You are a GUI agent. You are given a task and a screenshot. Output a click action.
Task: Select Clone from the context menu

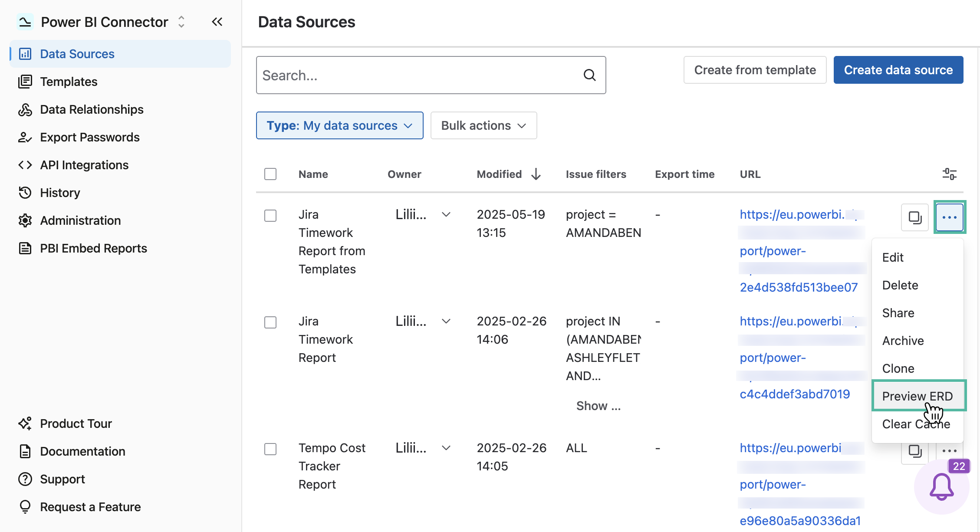tap(918, 368)
